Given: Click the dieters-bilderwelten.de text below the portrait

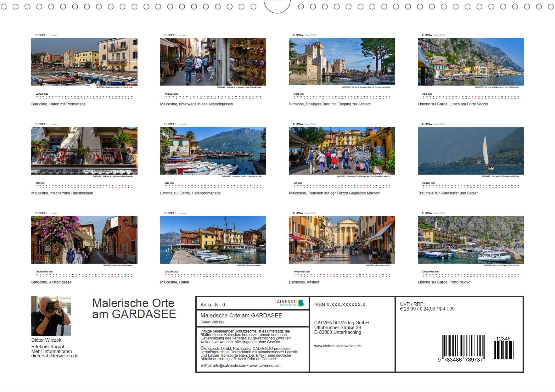Looking at the screenshot, I should pyautogui.click(x=55, y=356).
